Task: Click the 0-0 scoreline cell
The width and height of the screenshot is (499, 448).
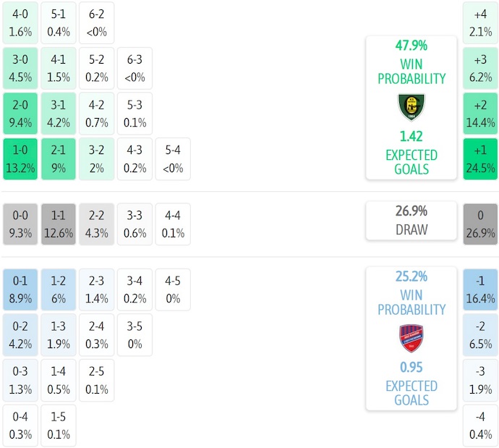Action: 20,224
